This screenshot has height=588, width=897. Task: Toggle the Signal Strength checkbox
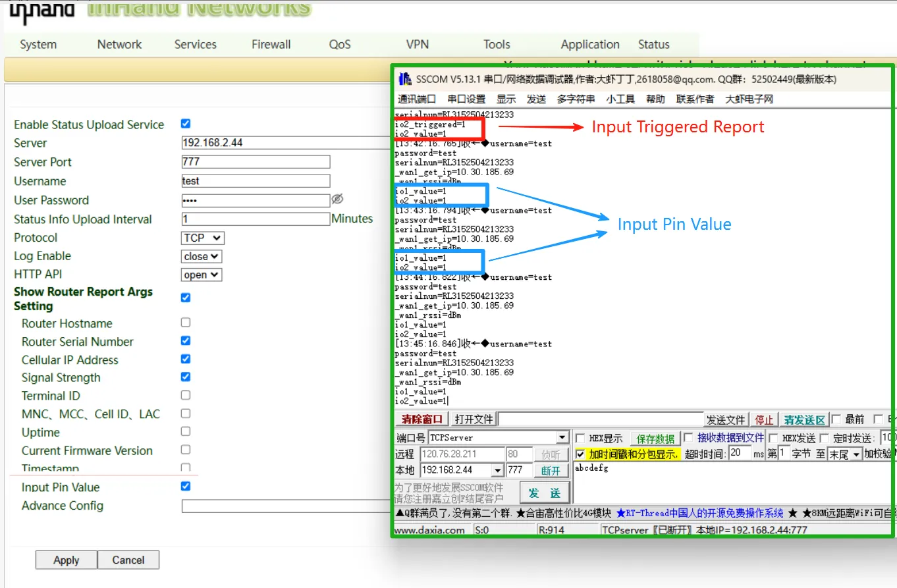tap(186, 377)
